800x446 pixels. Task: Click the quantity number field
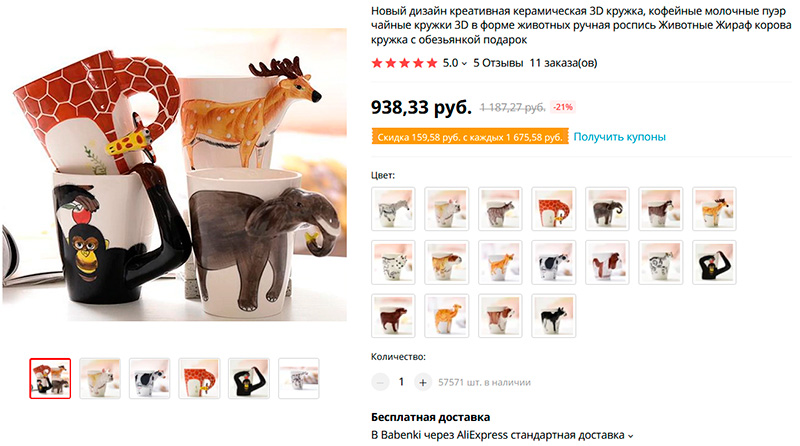pos(402,382)
